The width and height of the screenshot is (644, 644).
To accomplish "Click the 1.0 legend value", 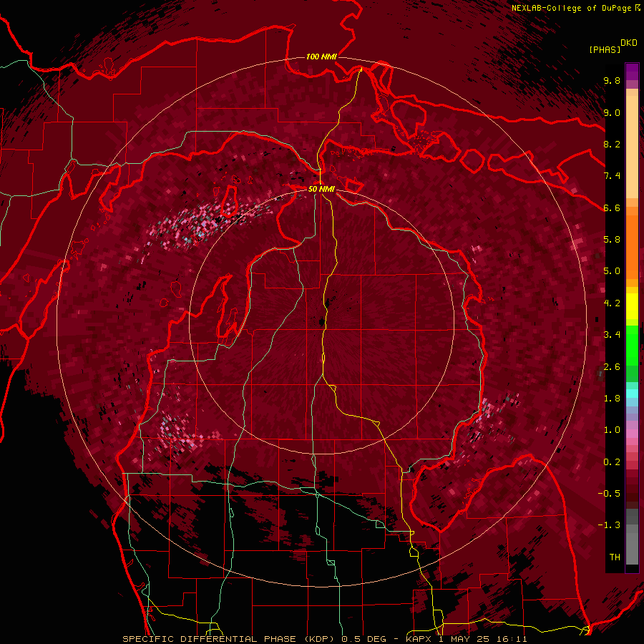I will pyautogui.click(x=612, y=430).
